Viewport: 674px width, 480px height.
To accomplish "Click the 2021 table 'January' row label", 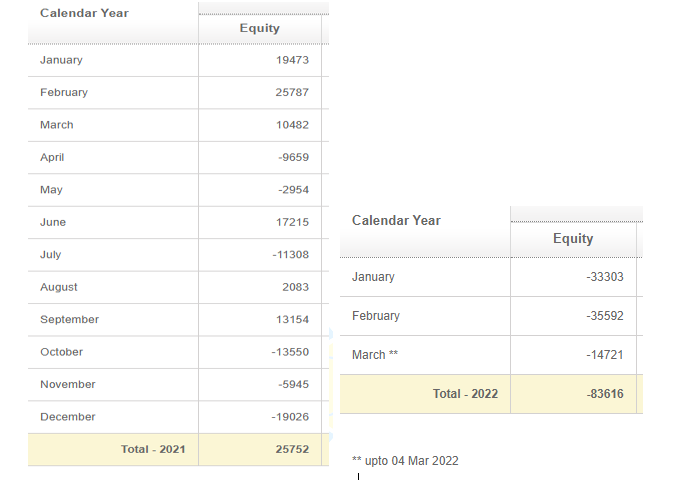I will (61, 60).
